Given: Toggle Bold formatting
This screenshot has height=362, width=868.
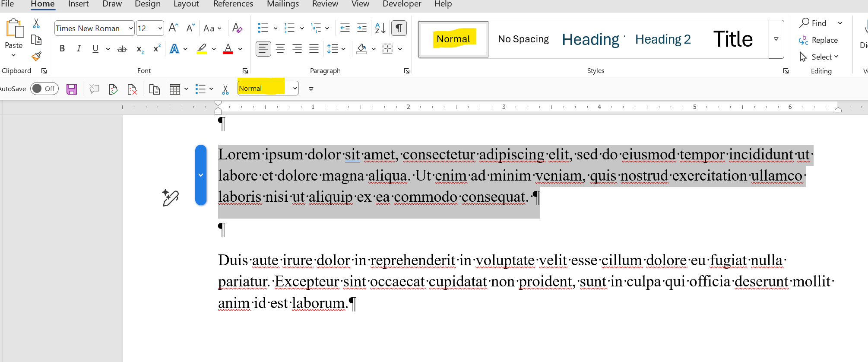Looking at the screenshot, I should [x=62, y=49].
